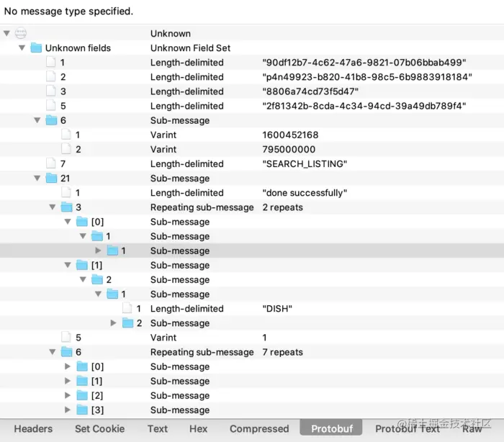Click the file icon for field 5 Varint 1
This screenshot has height=442, width=504.
[x=67, y=338]
